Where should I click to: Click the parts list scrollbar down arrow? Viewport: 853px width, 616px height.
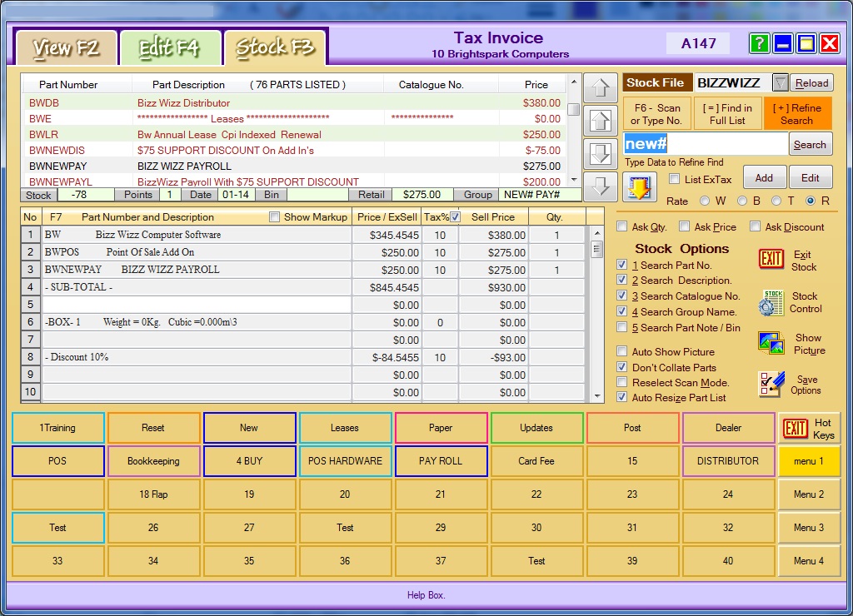(573, 180)
